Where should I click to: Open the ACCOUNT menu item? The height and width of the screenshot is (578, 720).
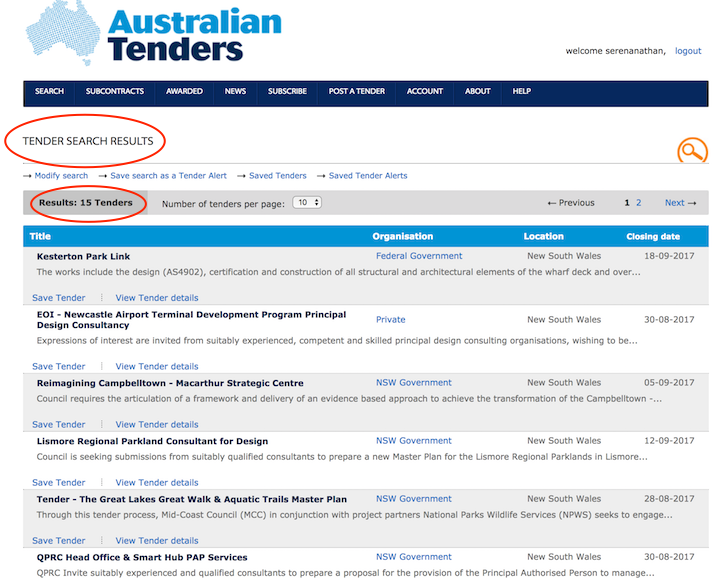425,91
